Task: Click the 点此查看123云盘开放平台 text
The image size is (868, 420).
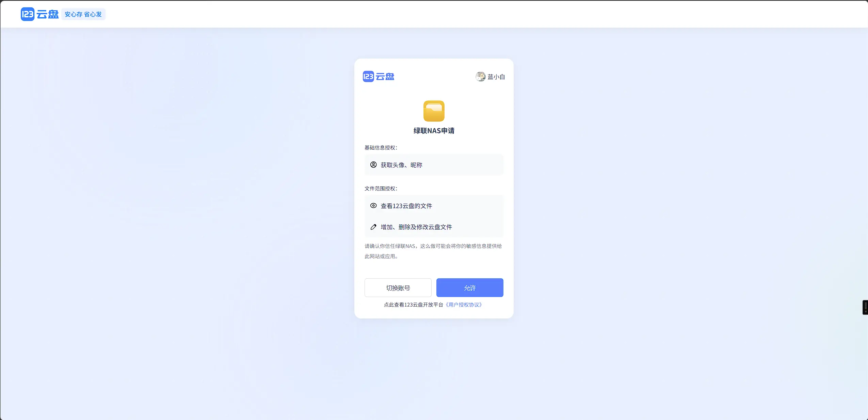Action: (414, 305)
